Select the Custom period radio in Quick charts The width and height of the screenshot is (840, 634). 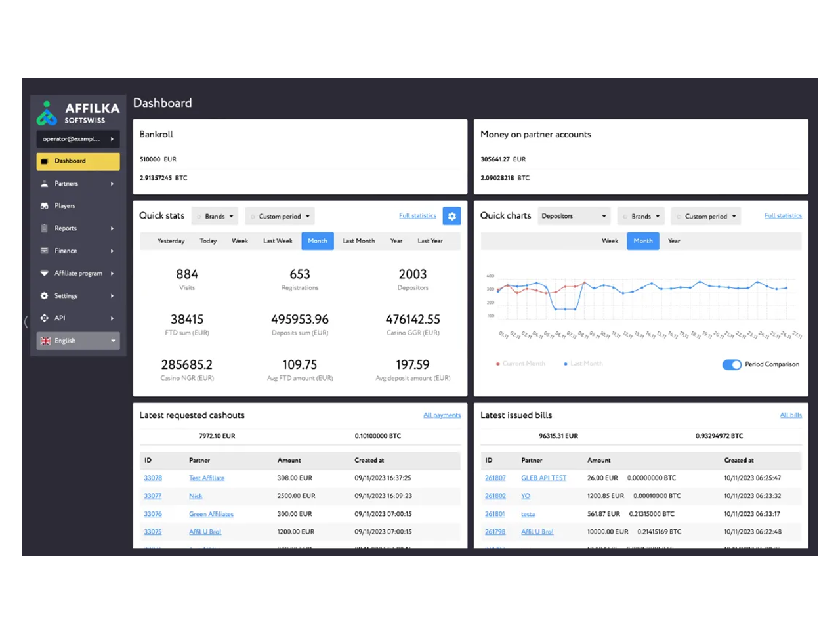(679, 216)
